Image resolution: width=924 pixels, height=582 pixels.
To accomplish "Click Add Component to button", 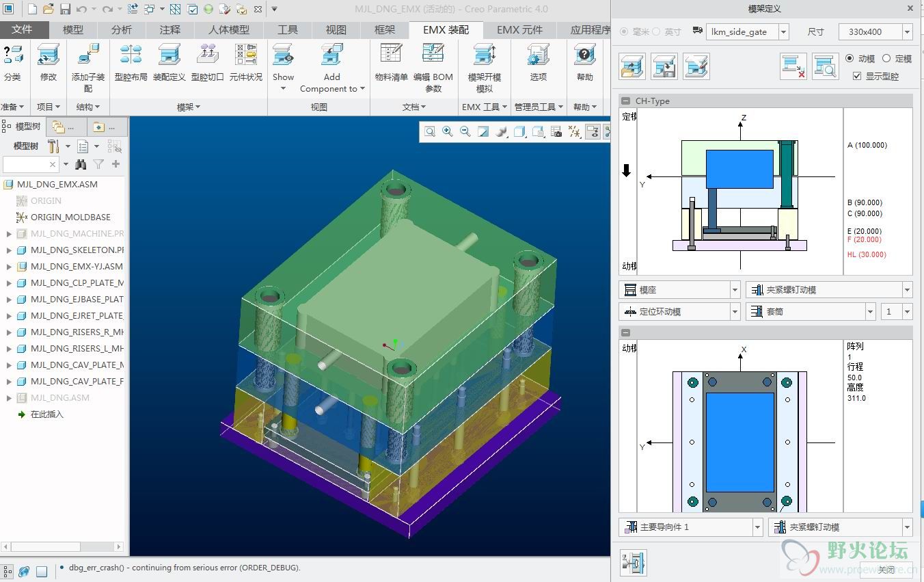I will click(x=332, y=68).
